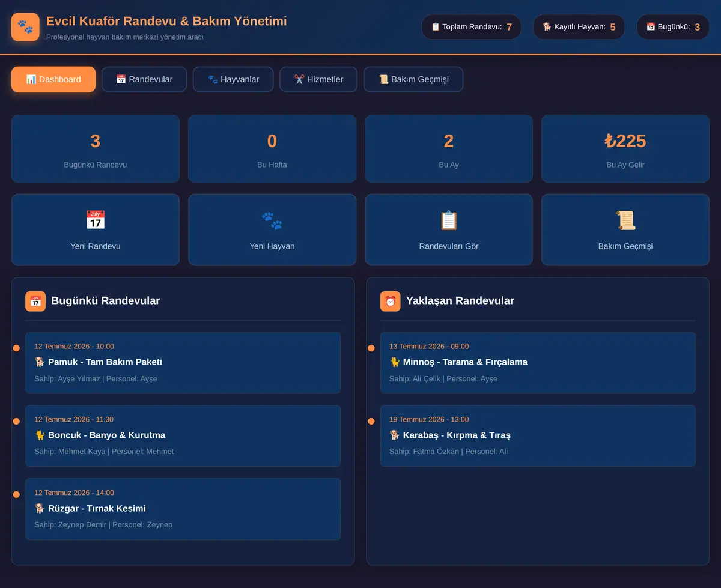
Task: Click "Sahip: Zeynep Demir | Personel: Zeynep" line
Action: click(103, 525)
